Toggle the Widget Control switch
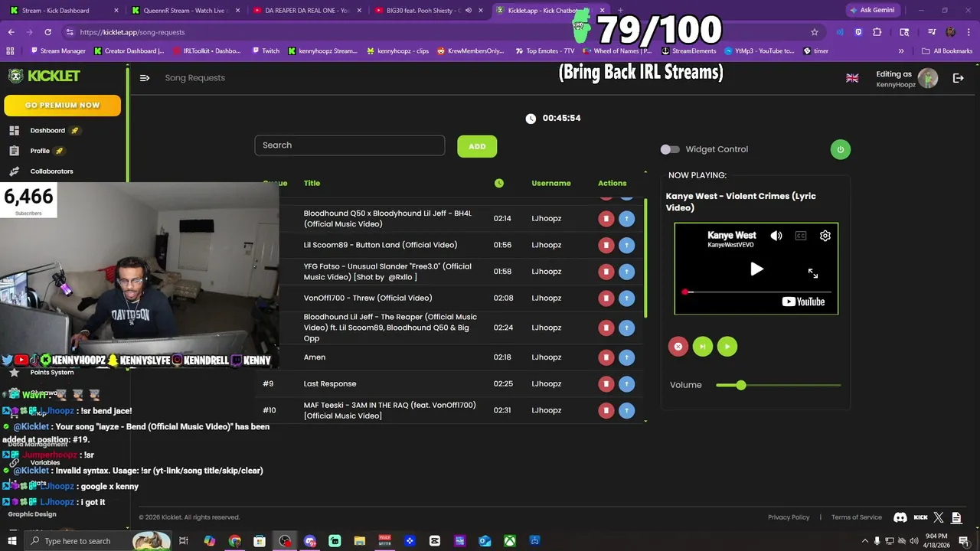 click(x=670, y=149)
